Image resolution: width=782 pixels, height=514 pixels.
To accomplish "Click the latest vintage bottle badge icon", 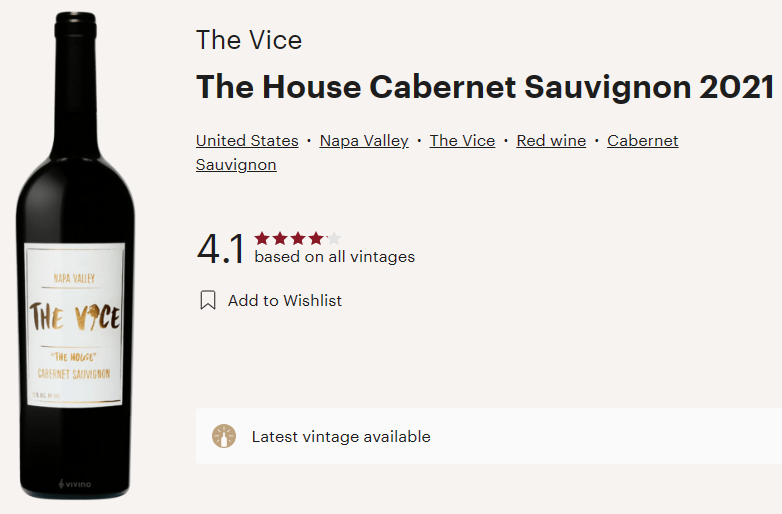I will (x=224, y=436).
